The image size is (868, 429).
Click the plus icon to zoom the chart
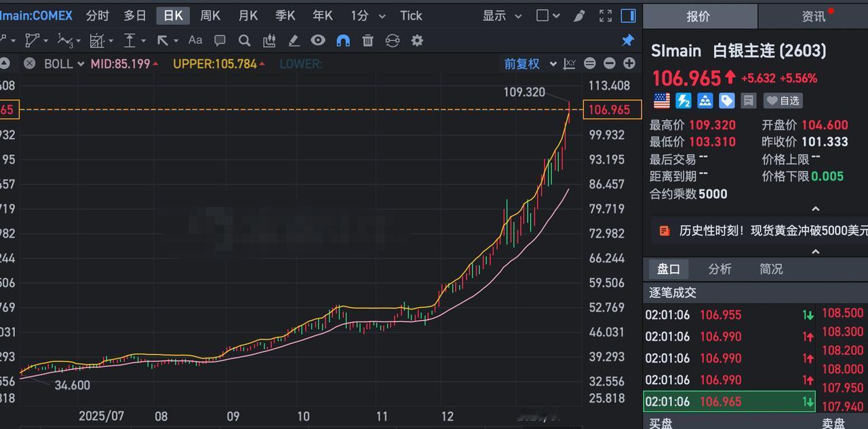point(629,63)
